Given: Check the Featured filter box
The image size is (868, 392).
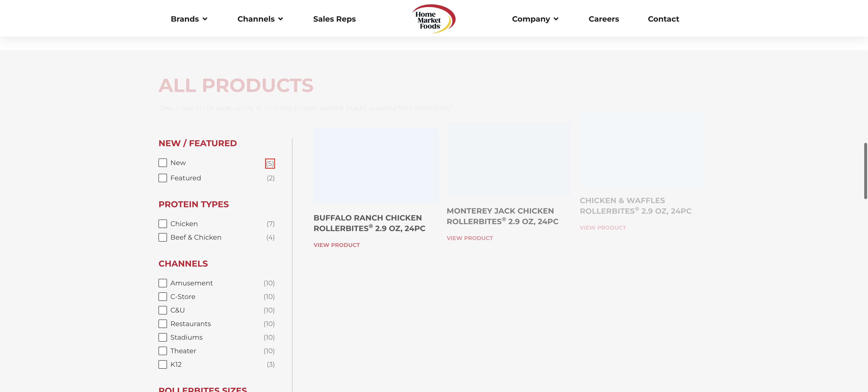Looking at the screenshot, I should coord(163,178).
